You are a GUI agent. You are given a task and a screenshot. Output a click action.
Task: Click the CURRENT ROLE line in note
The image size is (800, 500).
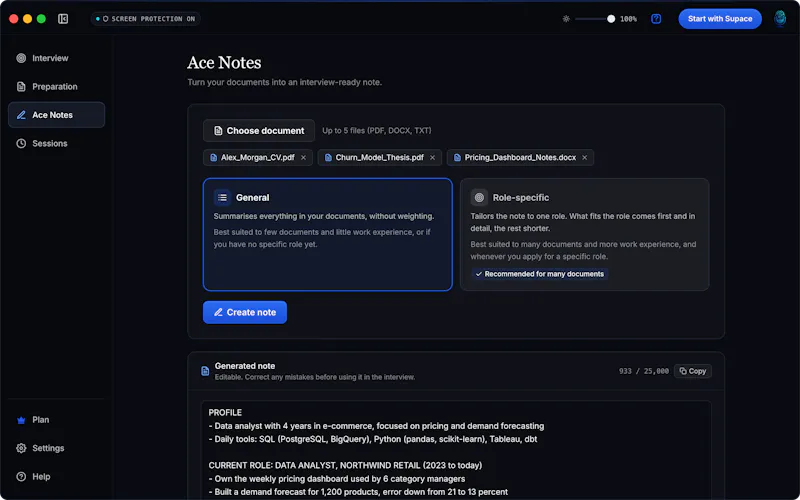coord(345,465)
